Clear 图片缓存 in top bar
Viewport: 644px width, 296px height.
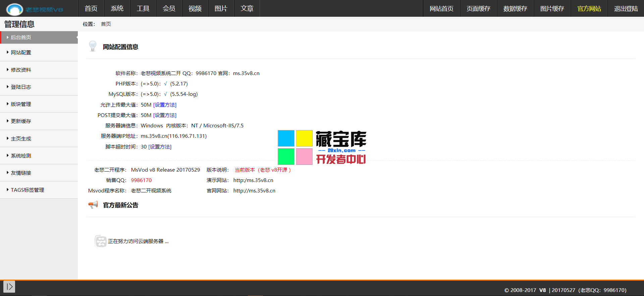(552, 8)
